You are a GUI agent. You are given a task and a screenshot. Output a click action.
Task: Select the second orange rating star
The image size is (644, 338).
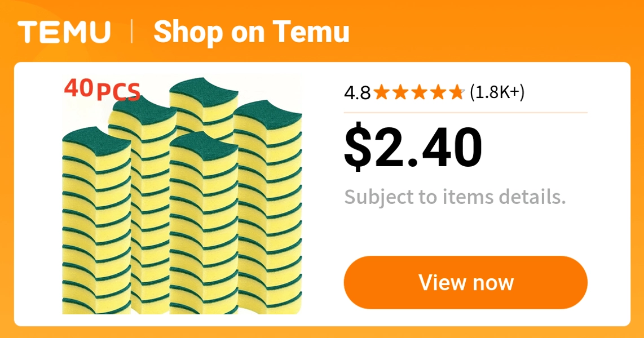[x=401, y=92]
